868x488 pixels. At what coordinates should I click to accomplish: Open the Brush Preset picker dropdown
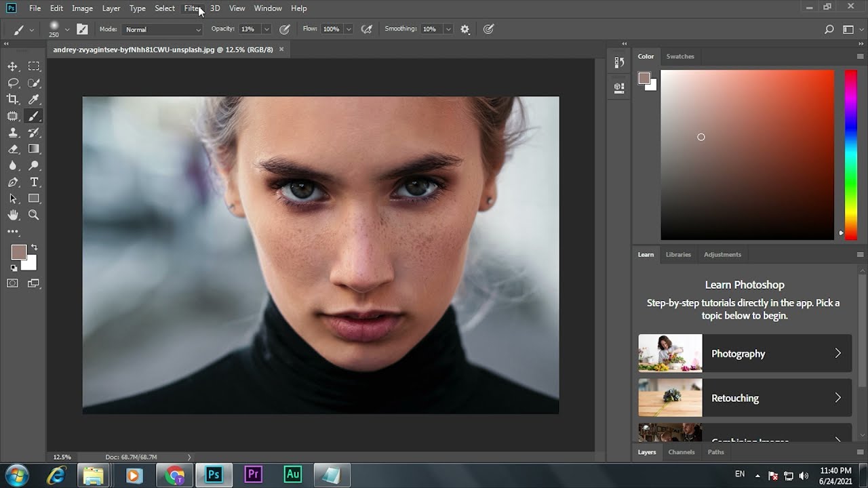pos(66,30)
